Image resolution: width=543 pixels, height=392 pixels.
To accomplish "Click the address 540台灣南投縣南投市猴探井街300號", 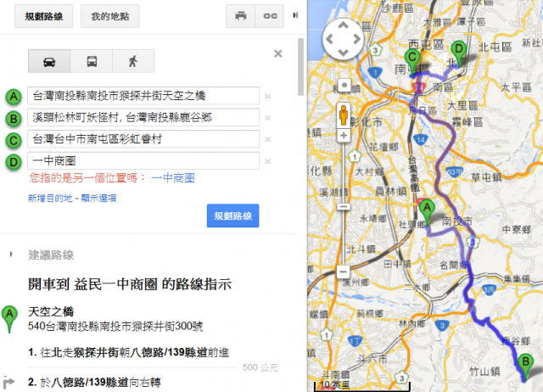I will click(x=115, y=326).
